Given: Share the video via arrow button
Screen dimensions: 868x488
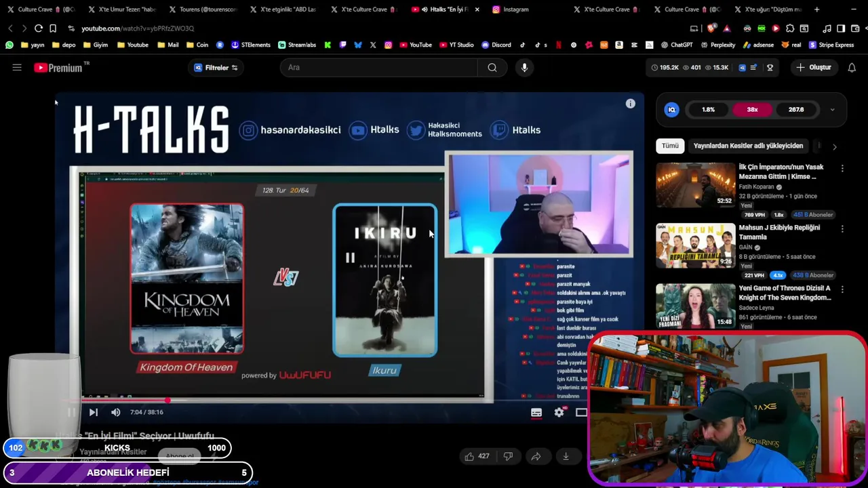Looking at the screenshot, I should point(536,456).
